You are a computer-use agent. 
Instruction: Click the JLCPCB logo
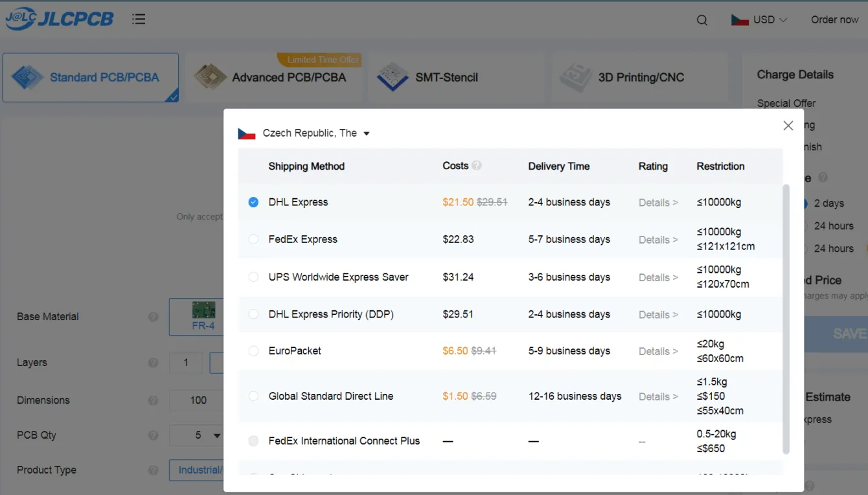[60, 19]
